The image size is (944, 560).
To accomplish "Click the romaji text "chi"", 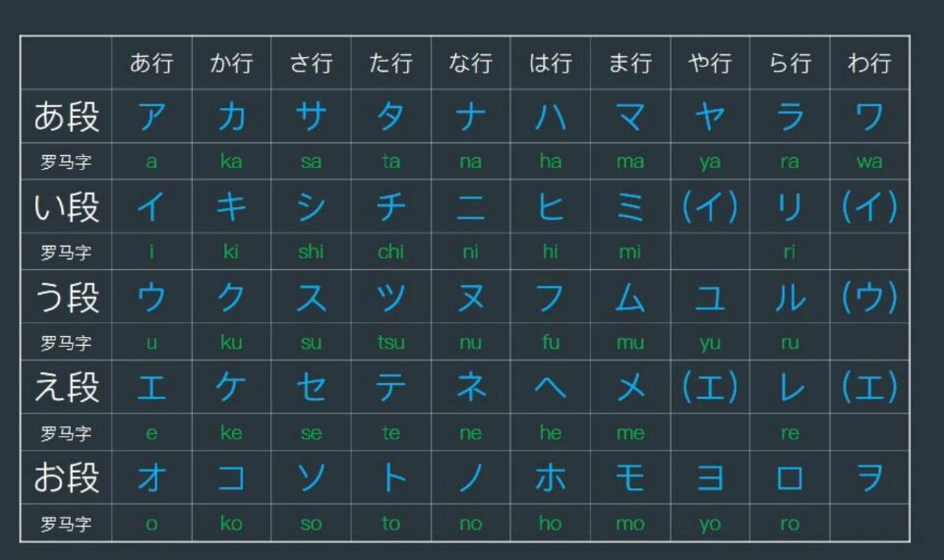I will tap(390, 252).
